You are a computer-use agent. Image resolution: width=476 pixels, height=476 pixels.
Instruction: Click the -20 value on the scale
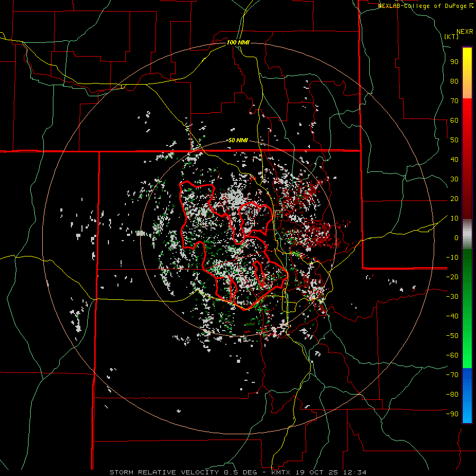[x=452, y=277]
